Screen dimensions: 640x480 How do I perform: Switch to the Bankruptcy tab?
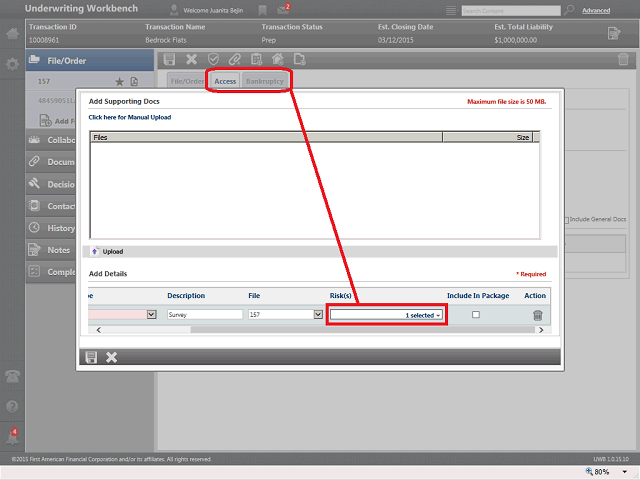point(264,81)
